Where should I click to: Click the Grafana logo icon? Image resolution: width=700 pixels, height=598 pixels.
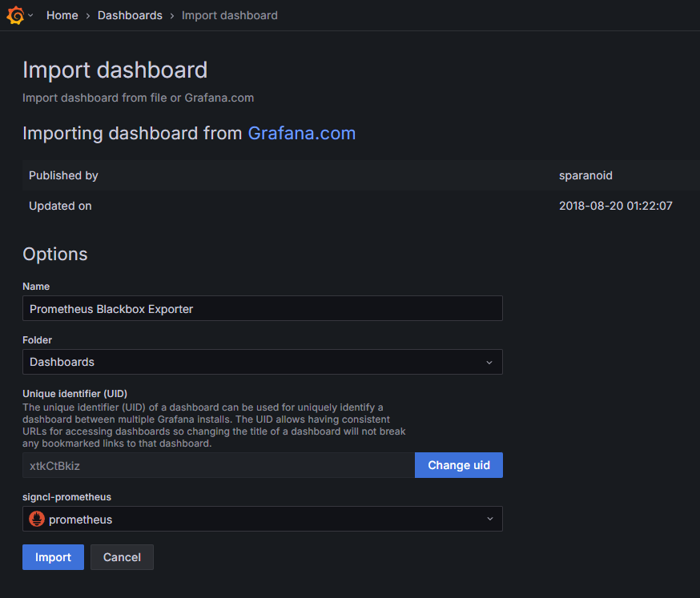tap(16, 15)
